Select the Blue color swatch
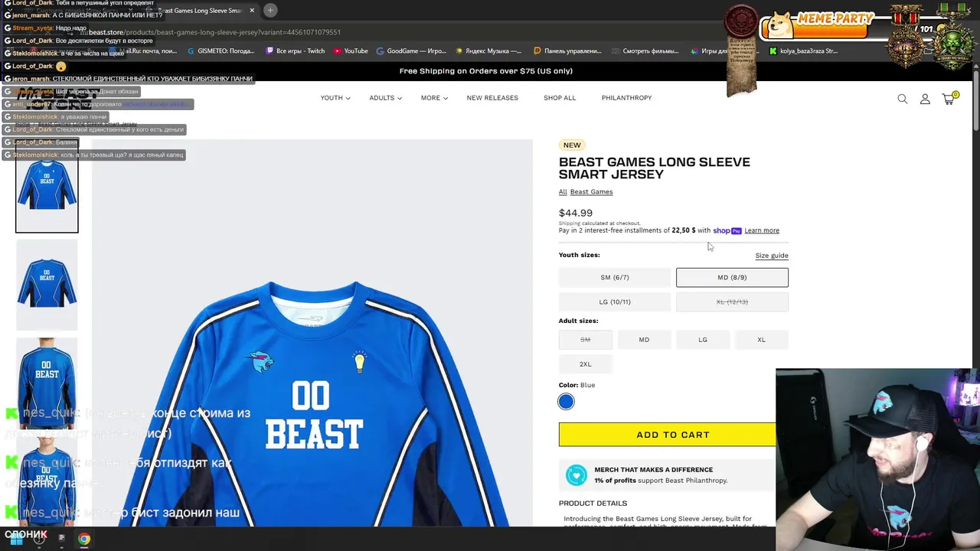This screenshot has width=980, height=551. tap(566, 402)
